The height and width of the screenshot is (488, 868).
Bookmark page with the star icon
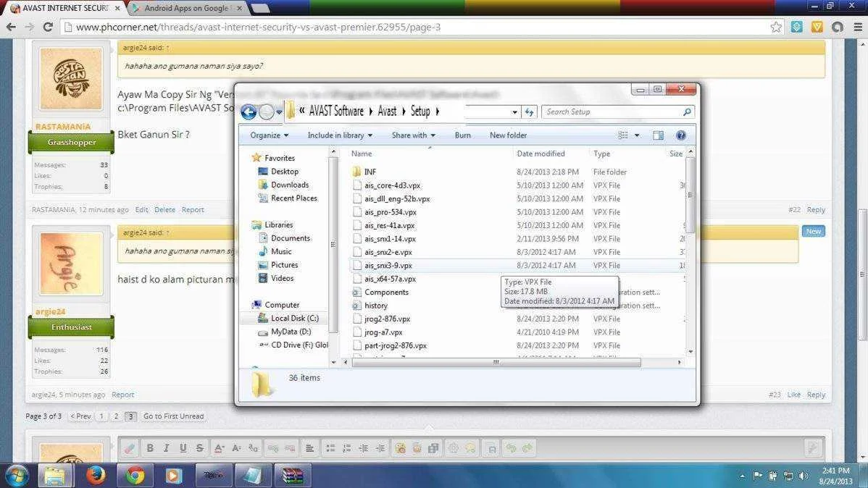pyautogui.click(x=776, y=27)
